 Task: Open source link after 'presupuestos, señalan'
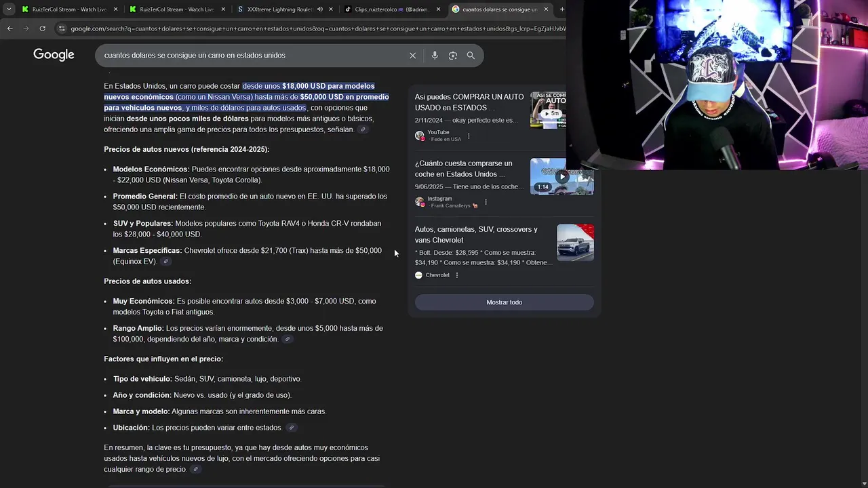[363, 129]
